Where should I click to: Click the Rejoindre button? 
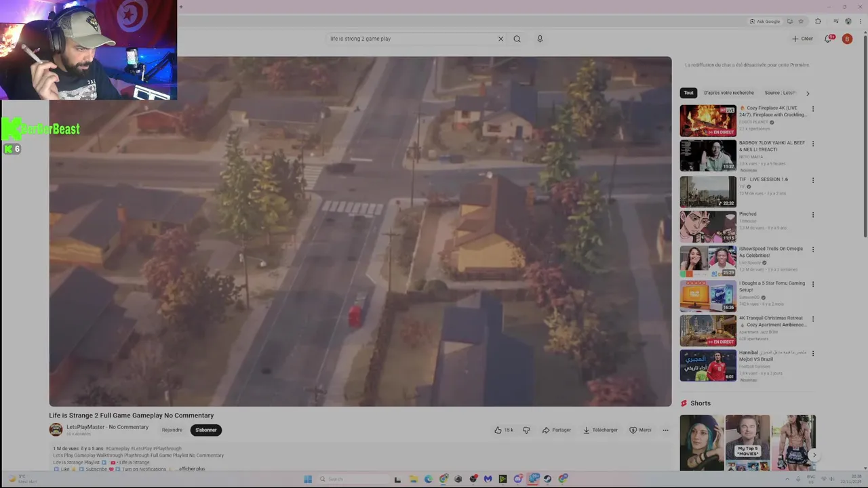pos(172,430)
